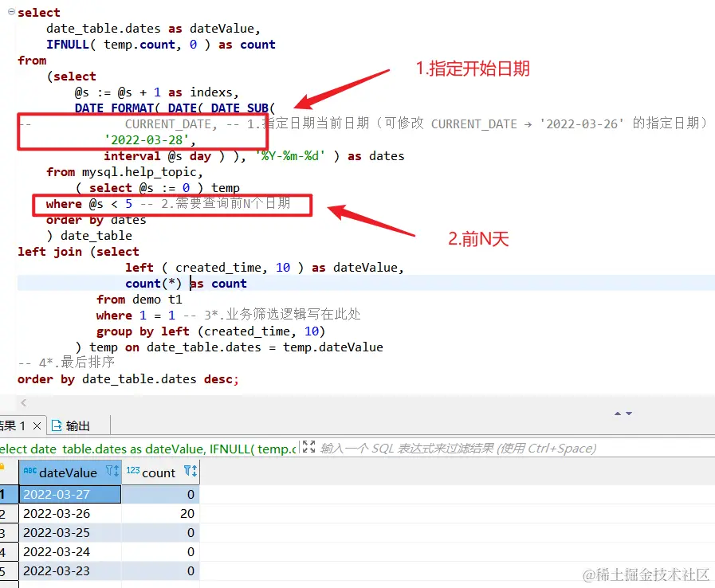The image size is (715, 588).
Task: Expand the SQL filter panel with arrows icon
Action: pos(308,447)
